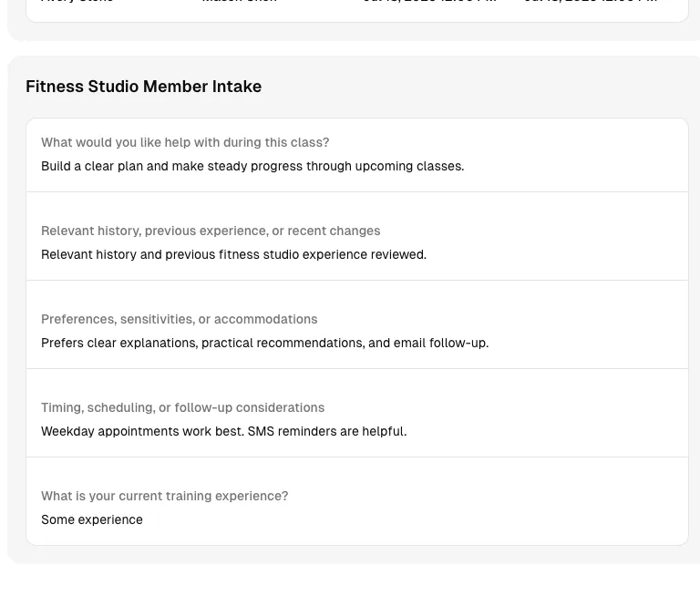Screen dimensions: 700x596
Task: Select the Fitness Studio Member Intake heading
Action: click(x=143, y=87)
